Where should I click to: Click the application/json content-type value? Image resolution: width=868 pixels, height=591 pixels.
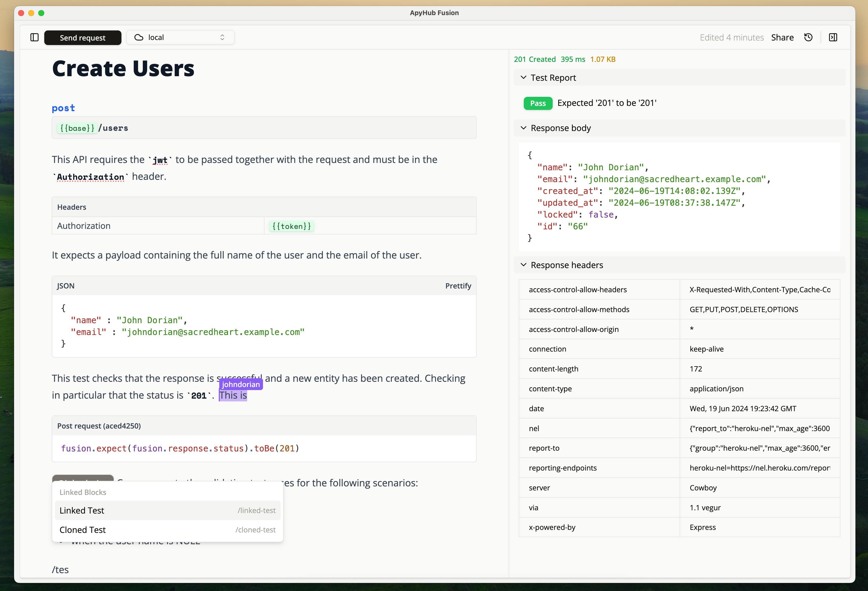(716, 389)
